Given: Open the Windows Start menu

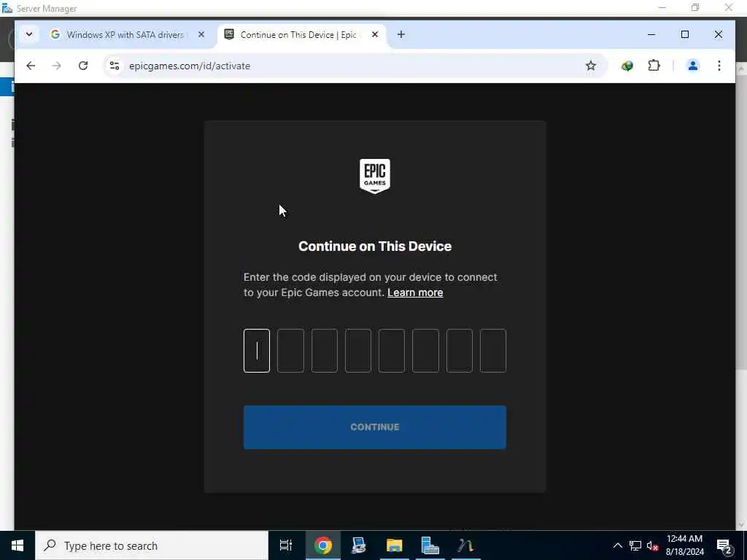Looking at the screenshot, I should pyautogui.click(x=18, y=545).
